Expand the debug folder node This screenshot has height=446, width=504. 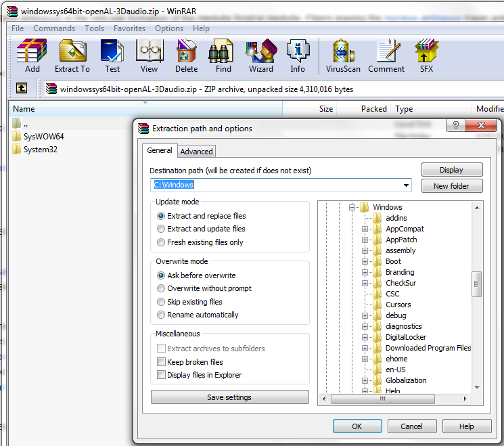coord(365,315)
